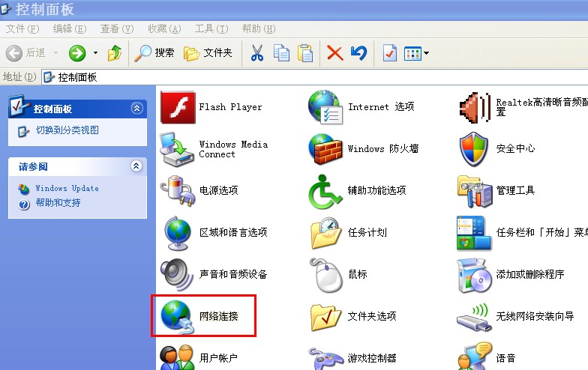
Task: Open the 编辑(E) menu
Action: [x=70, y=28]
